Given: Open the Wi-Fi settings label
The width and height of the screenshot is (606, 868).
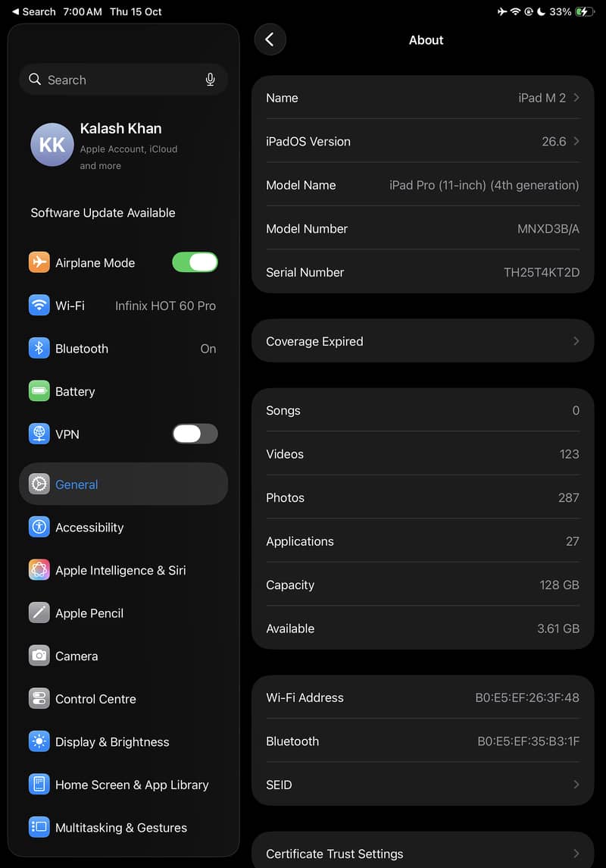Looking at the screenshot, I should [x=70, y=306].
